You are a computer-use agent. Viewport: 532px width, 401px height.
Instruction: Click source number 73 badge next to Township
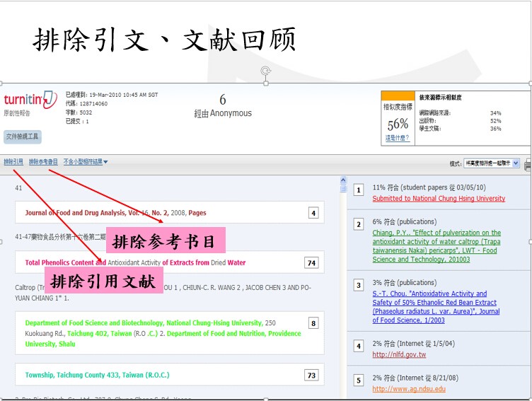(x=311, y=376)
